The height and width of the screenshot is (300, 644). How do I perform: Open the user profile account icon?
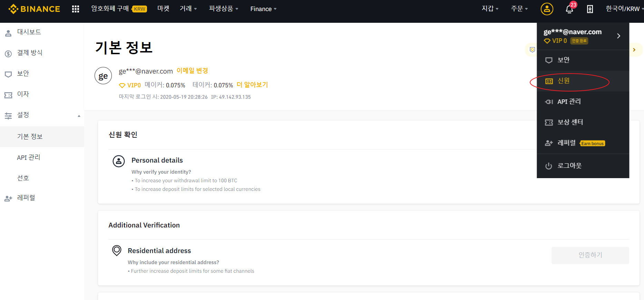tap(547, 9)
